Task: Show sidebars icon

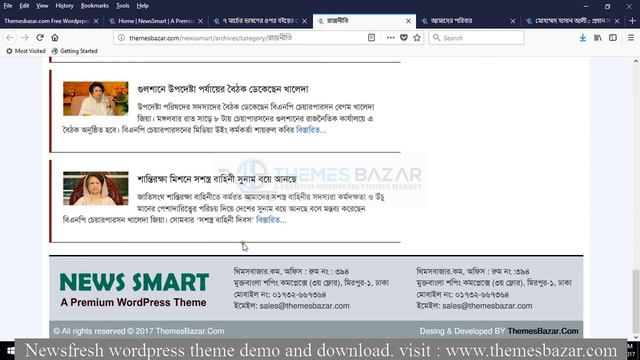Action: pos(613,38)
